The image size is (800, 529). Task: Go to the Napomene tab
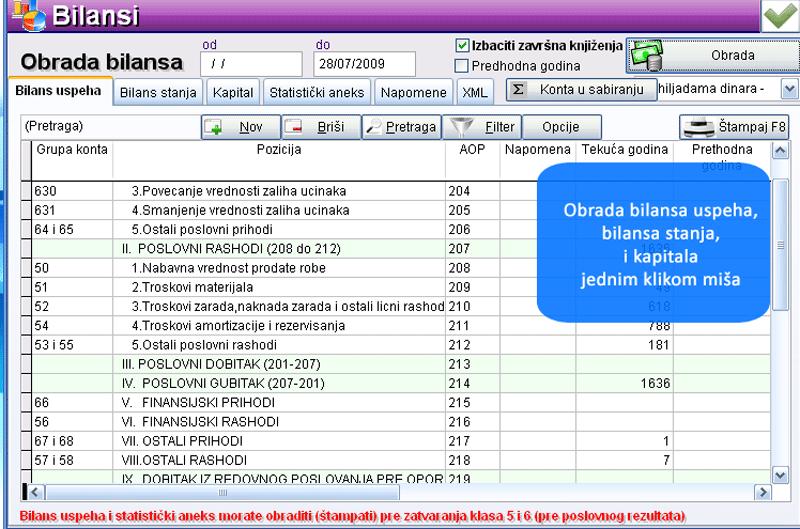pos(414,92)
